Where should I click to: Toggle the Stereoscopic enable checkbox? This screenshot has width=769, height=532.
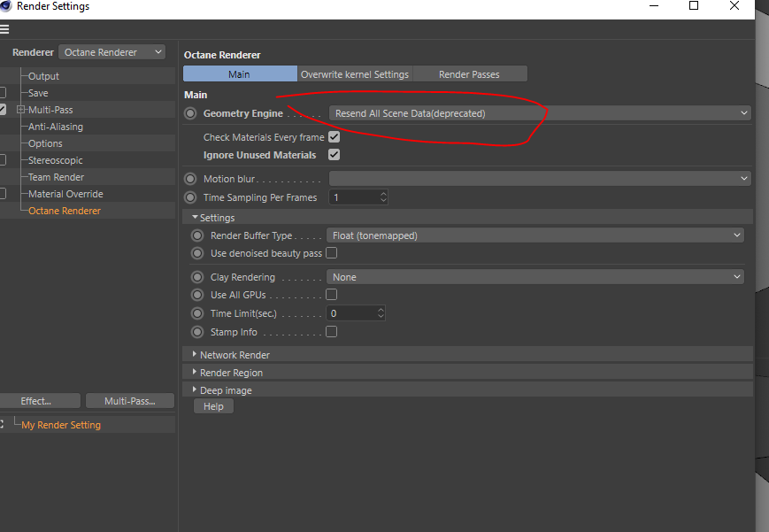pyautogui.click(x=3, y=160)
